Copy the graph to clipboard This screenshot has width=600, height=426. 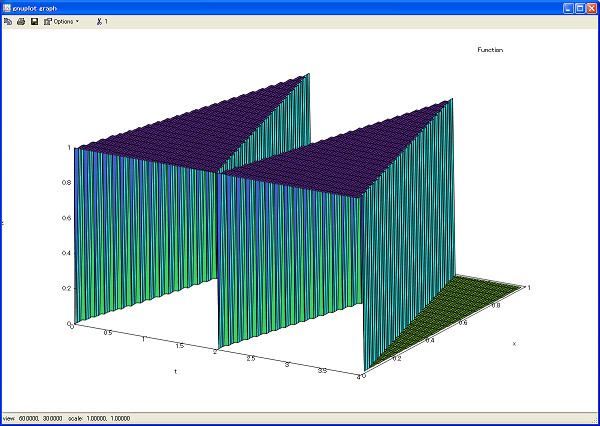coord(8,21)
